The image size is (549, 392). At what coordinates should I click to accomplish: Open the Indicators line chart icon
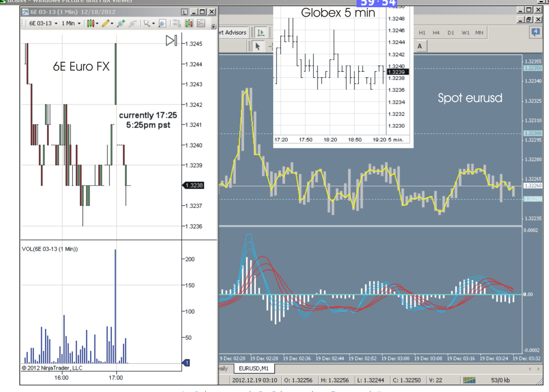click(201, 23)
